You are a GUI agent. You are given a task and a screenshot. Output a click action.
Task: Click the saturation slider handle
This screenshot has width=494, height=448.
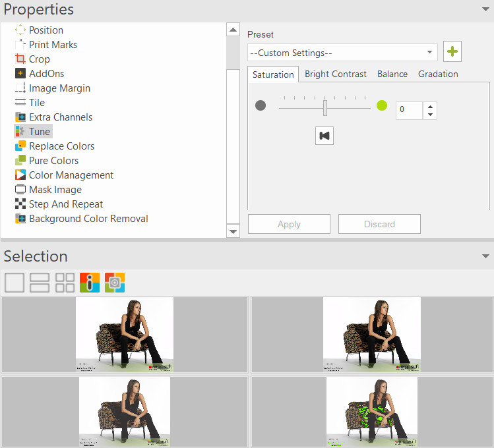click(324, 108)
